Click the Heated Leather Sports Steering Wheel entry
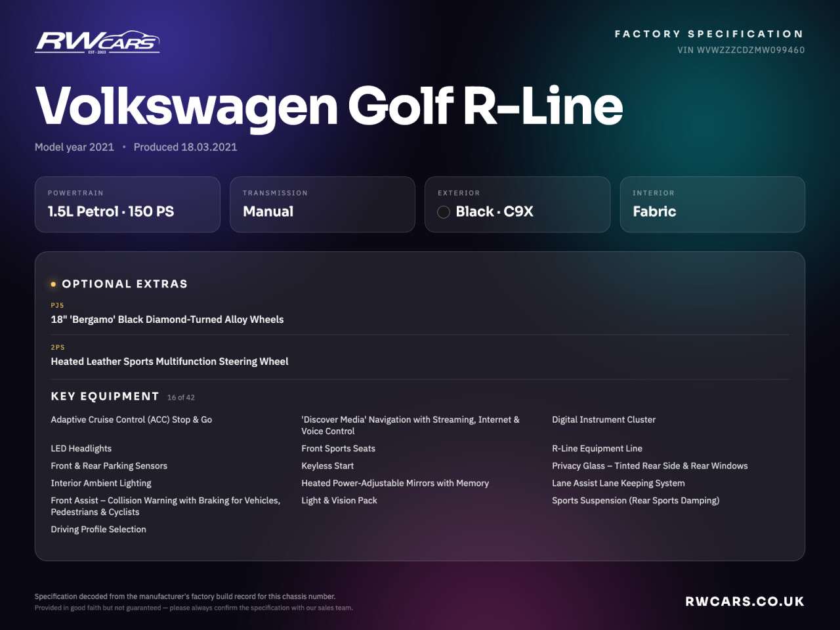This screenshot has height=630, width=840. pos(169,362)
